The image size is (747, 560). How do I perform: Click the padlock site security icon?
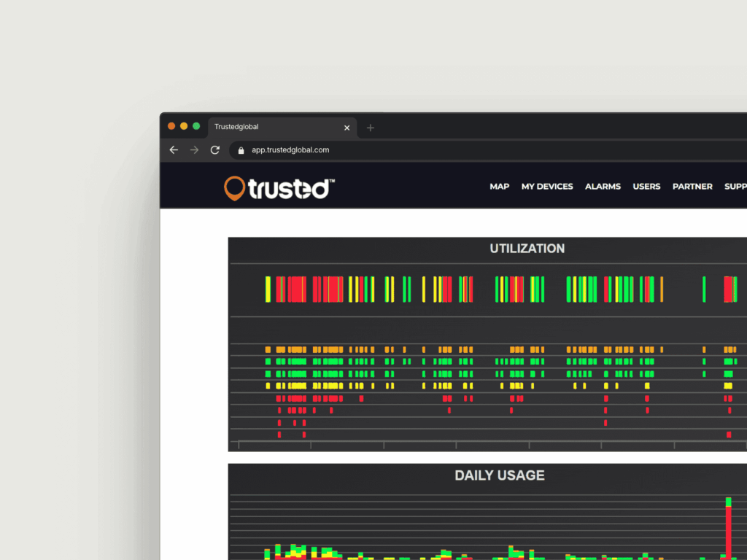pos(241,150)
